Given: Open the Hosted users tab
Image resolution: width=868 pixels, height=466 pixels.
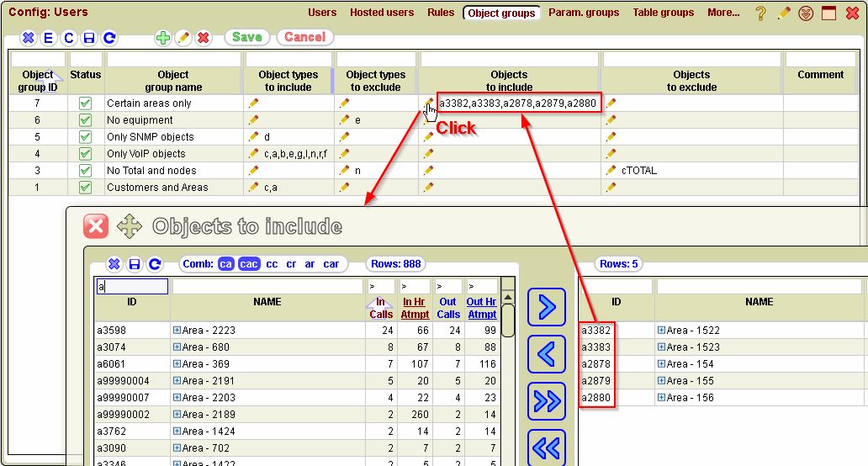Looking at the screenshot, I should click(382, 12).
